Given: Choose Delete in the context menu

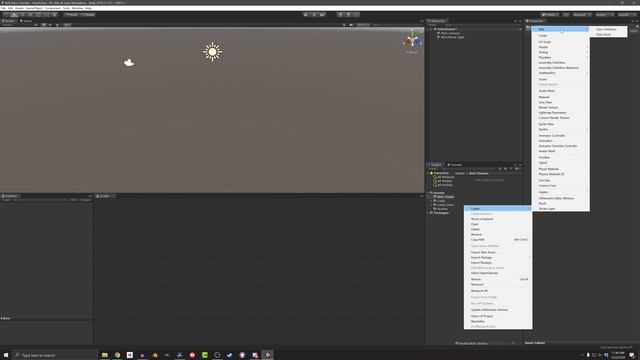Looking at the screenshot, I should coord(498,229).
